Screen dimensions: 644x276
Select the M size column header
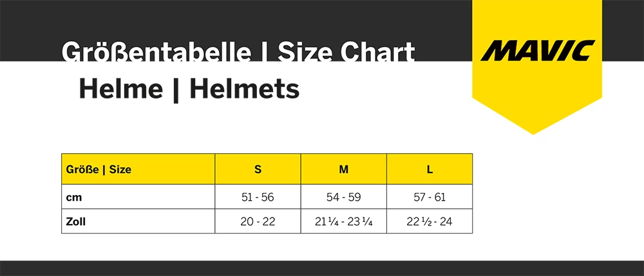tap(344, 170)
